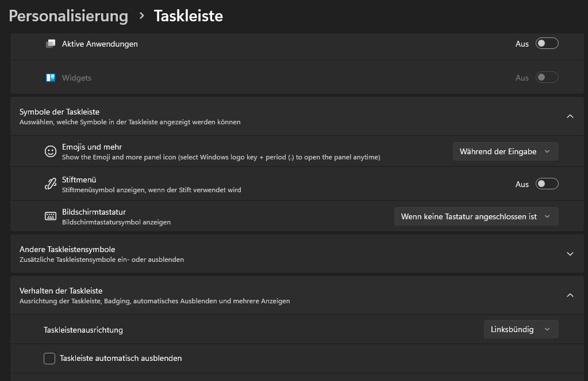Image resolution: width=588 pixels, height=381 pixels.
Task: Click the Taskleiste breadcrumb title
Action: click(188, 16)
